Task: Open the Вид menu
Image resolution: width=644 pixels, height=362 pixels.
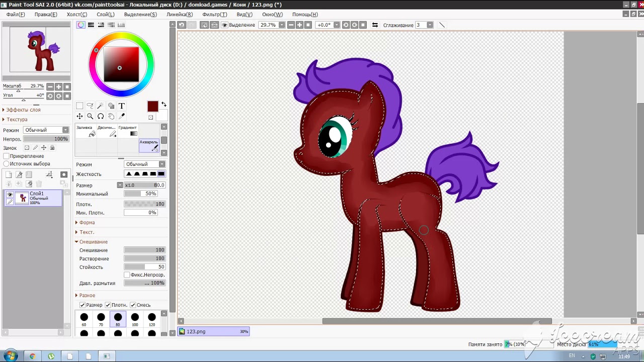Action: click(245, 15)
